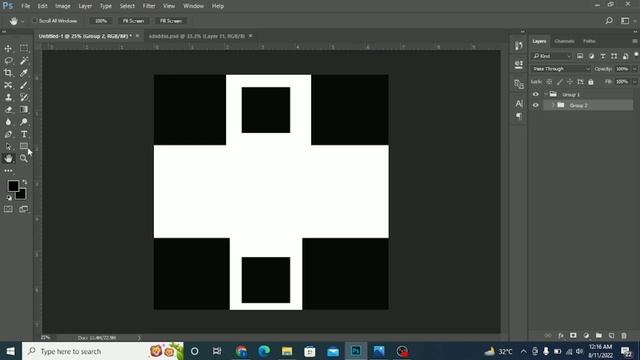
Task: Create a new group folder
Action: 599,336
